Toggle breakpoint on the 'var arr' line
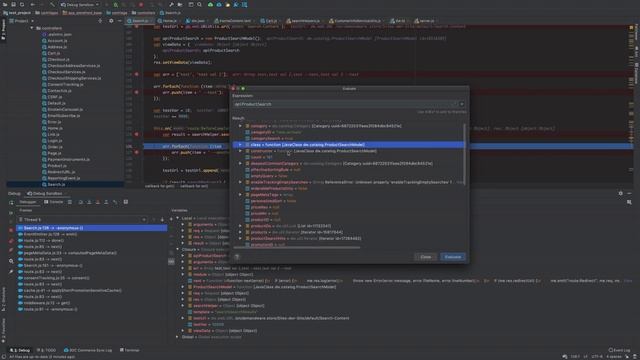This screenshot has height=360, width=640. pos(137,74)
